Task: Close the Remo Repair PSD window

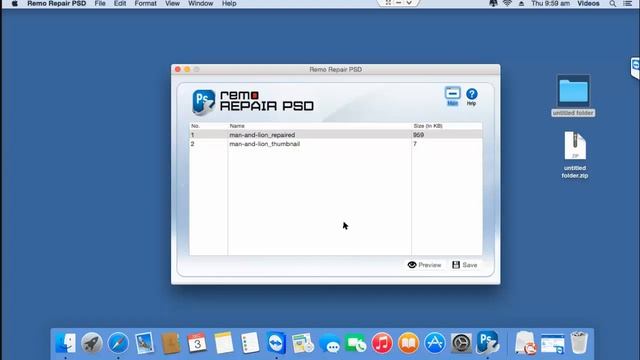Action: tap(178, 69)
